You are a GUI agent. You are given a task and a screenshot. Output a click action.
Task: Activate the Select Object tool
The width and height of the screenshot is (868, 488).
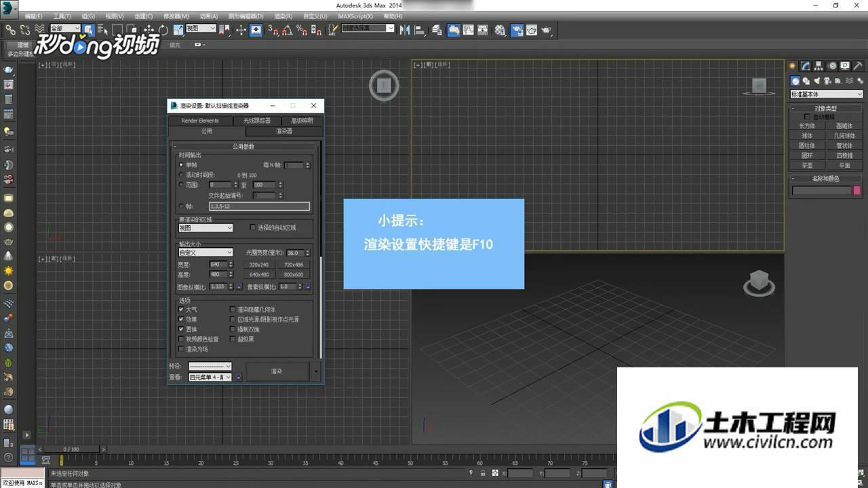tap(89, 30)
